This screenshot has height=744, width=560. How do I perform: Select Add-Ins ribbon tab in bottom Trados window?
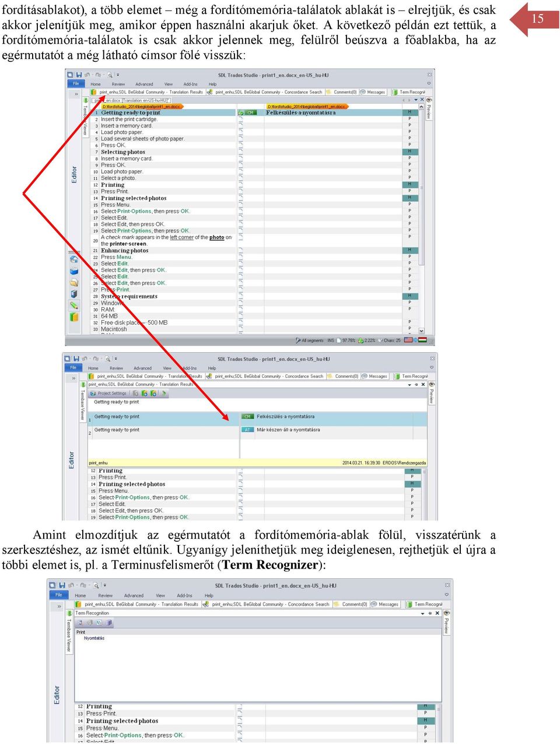(x=184, y=595)
